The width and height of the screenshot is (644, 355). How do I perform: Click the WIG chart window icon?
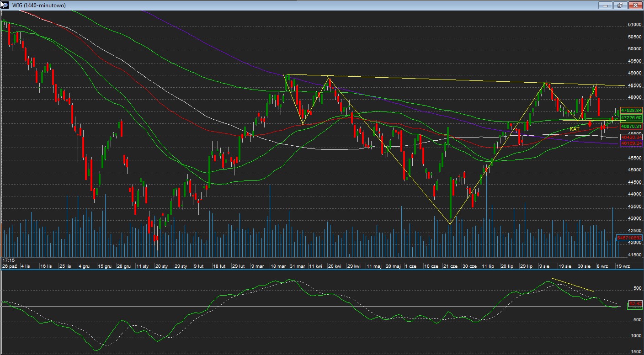pos(5,5)
